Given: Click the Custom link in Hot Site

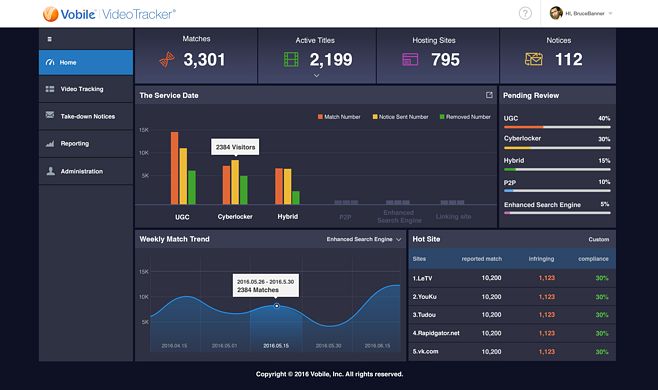Looking at the screenshot, I should [598, 239].
